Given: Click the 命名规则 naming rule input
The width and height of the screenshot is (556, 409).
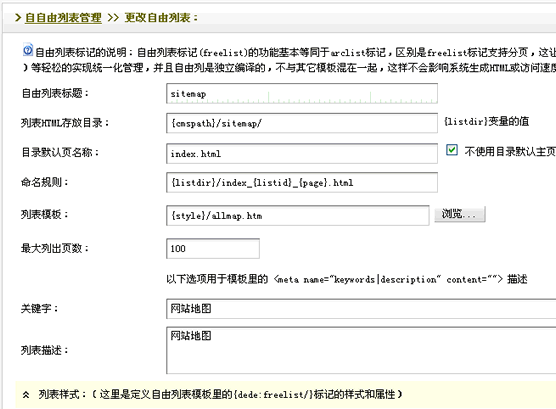Looking at the screenshot, I should [x=302, y=183].
